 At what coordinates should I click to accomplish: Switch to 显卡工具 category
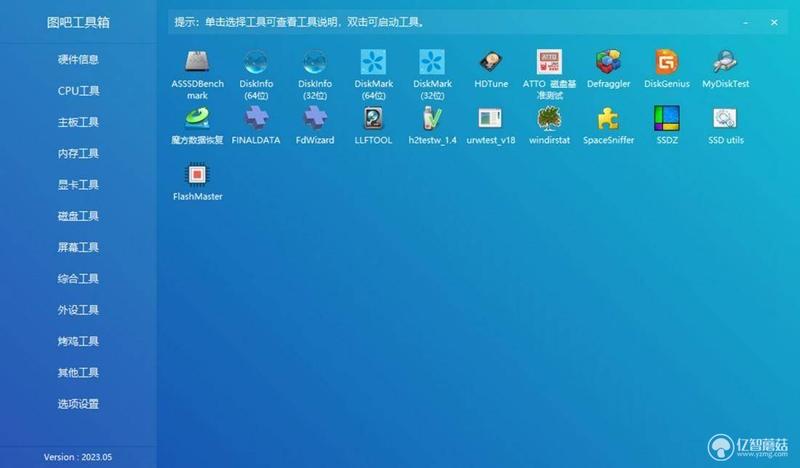78,185
